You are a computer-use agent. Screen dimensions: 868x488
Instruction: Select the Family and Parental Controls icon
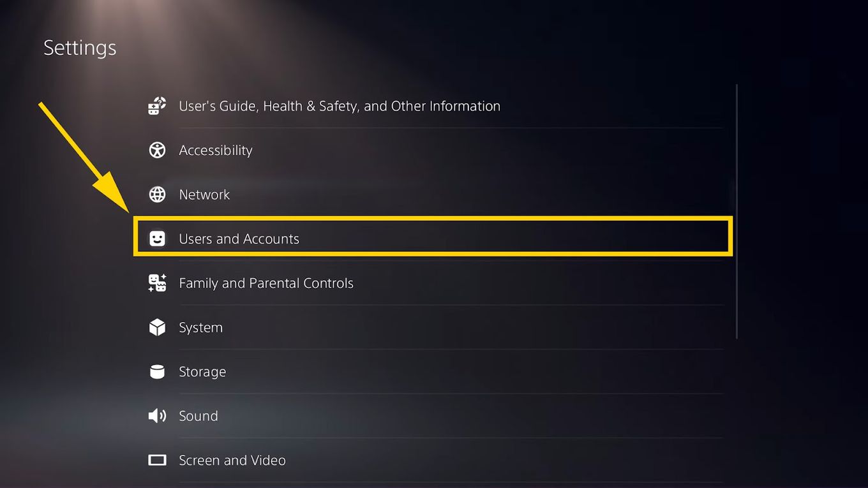pos(156,283)
